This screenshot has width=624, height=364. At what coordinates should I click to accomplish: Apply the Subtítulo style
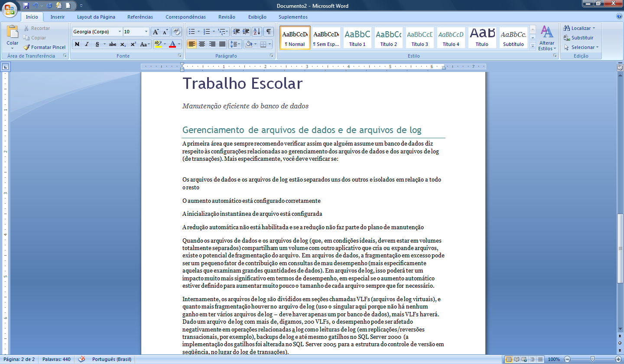tap(513, 38)
